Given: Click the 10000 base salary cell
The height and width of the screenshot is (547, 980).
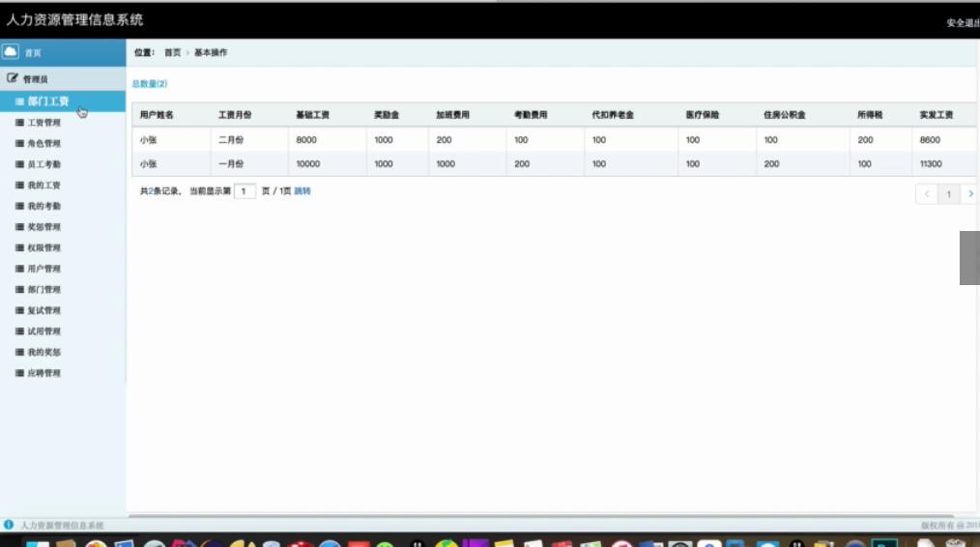Looking at the screenshot, I should pyautogui.click(x=308, y=163).
